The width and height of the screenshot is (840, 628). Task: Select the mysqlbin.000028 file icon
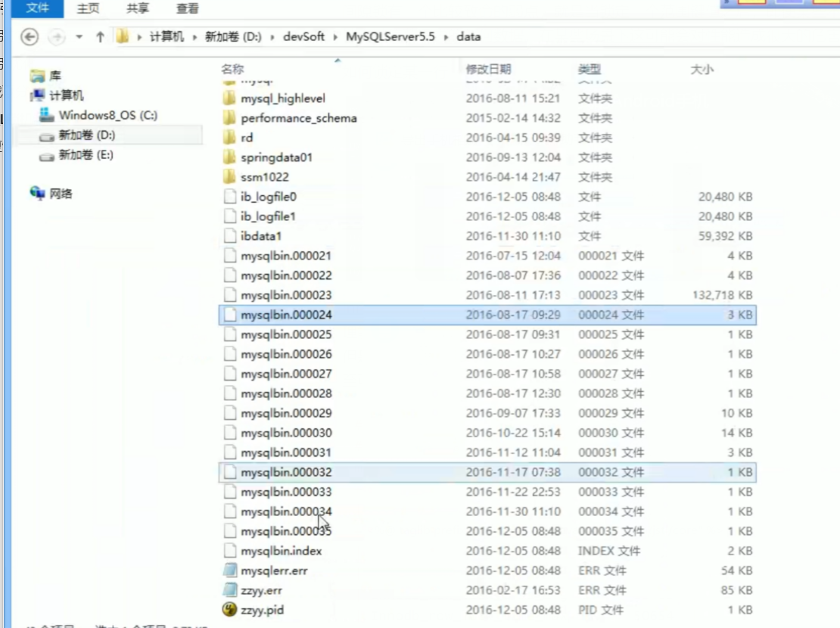230,393
